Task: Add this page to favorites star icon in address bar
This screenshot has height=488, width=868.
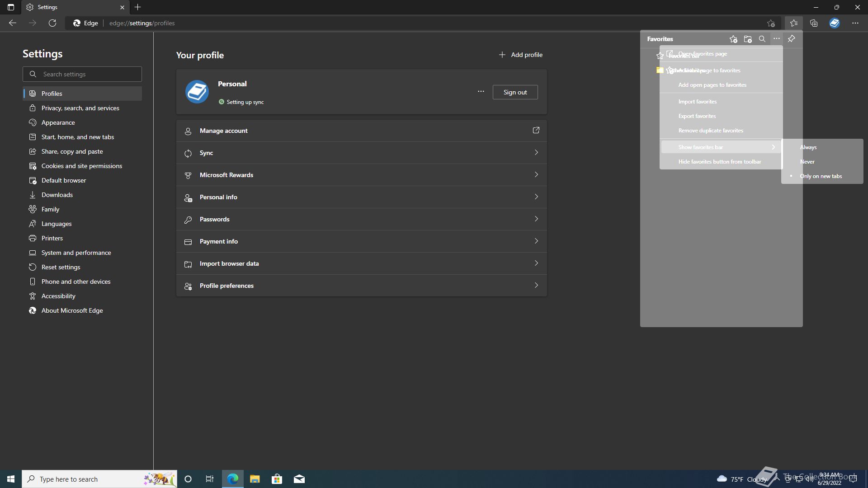Action: click(x=771, y=23)
